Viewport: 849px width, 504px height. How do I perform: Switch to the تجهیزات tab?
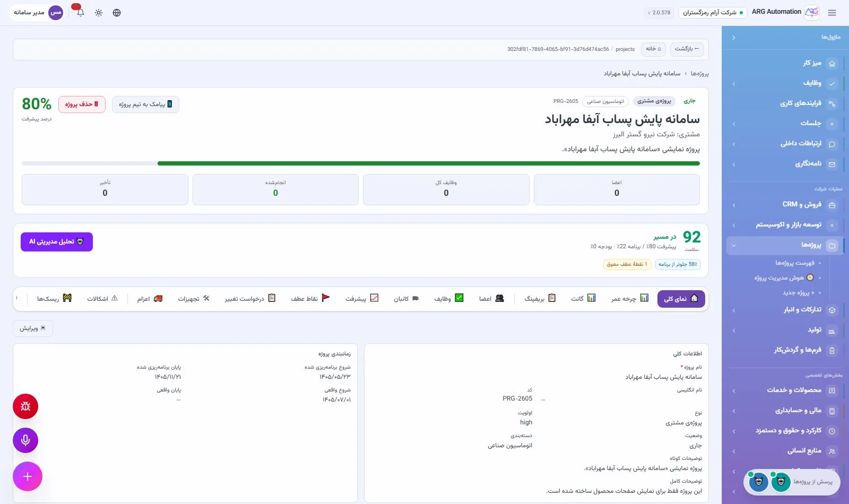click(x=194, y=299)
